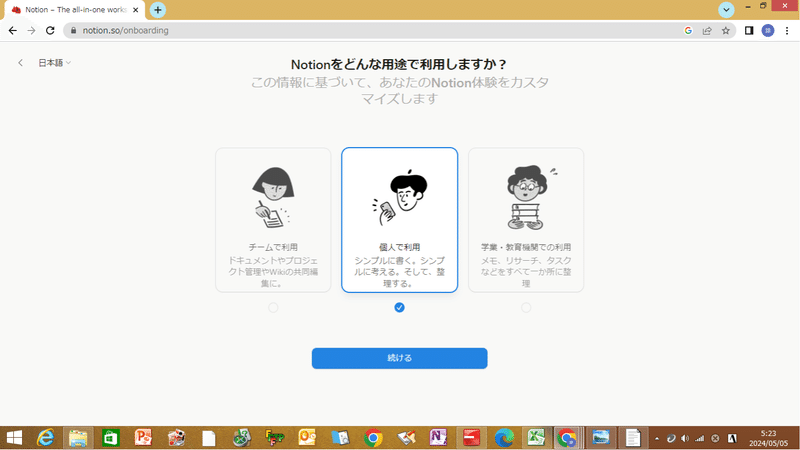The width and height of the screenshot is (800, 450).
Task: Open the taskbar clock showing 5:23
Action: tap(768, 438)
